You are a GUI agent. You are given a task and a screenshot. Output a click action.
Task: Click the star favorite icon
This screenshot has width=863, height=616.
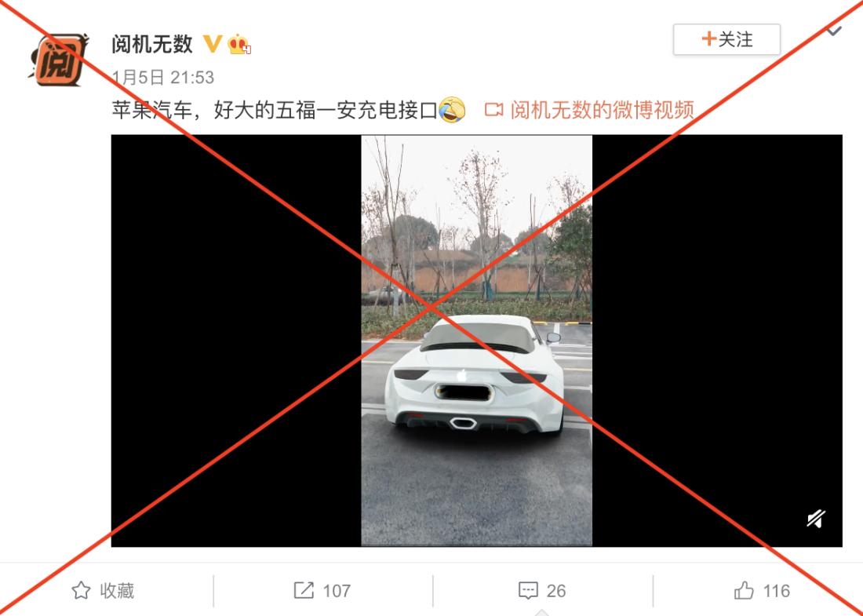point(81,590)
